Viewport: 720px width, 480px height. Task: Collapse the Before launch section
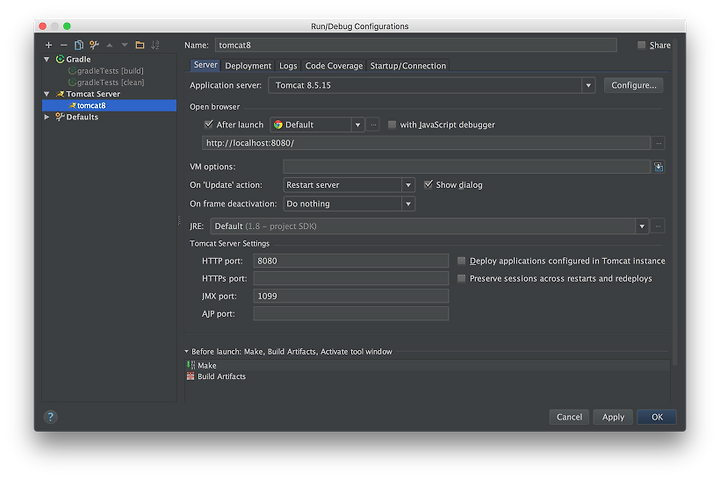click(x=186, y=351)
